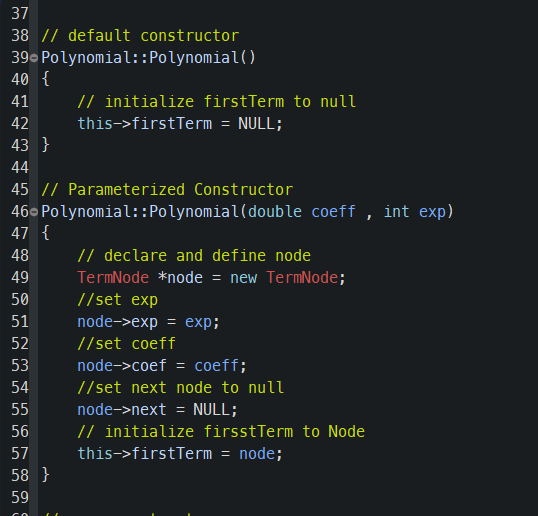Click the misspelled 'firsstTerm' comment word

click(x=248, y=432)
